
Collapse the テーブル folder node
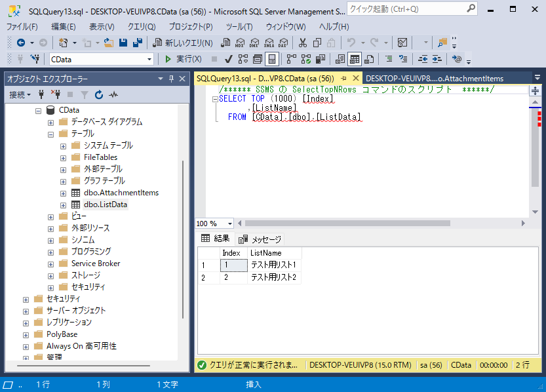point(51,134)
